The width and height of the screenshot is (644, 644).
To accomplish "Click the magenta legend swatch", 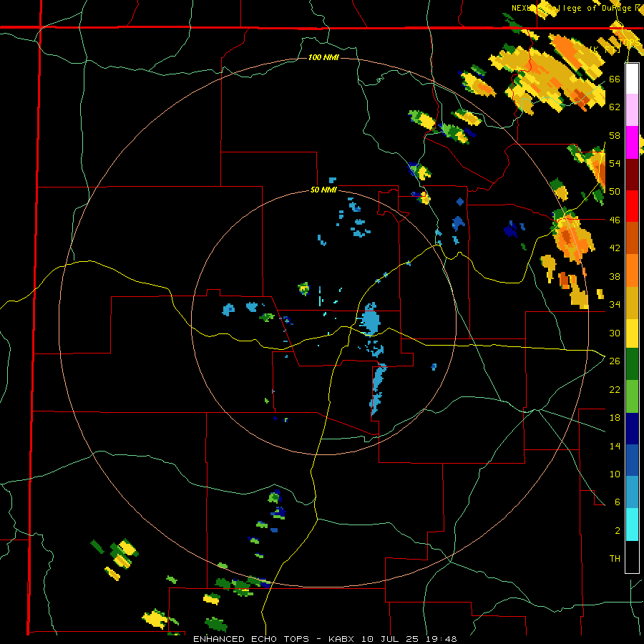I will [632, 142].
